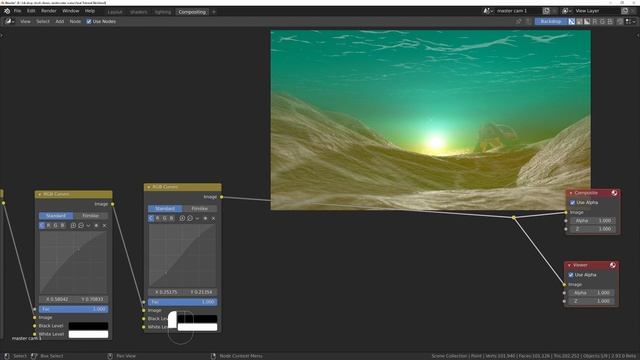Screen dimensions: 640x360
Task: Open White Level swatch on left RGB Curves node
Action: coord(88,334)
